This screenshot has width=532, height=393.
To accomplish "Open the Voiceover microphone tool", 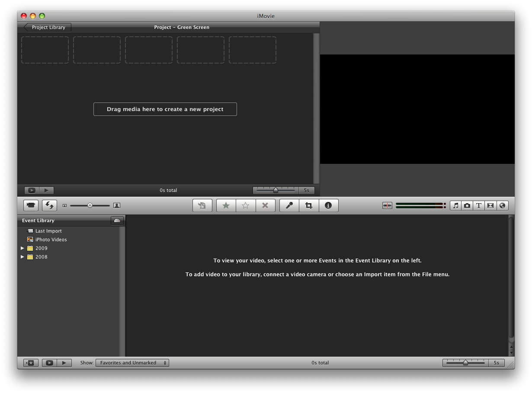I will coord(289,205).
